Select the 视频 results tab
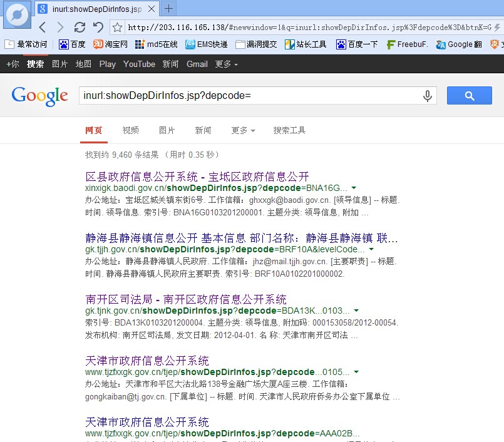 click(x=130, y=130)
